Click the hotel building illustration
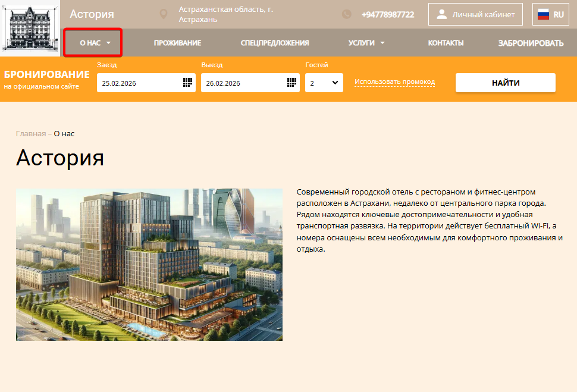Image resolution: width=577 pixels, height=392 pixels. 149,265
